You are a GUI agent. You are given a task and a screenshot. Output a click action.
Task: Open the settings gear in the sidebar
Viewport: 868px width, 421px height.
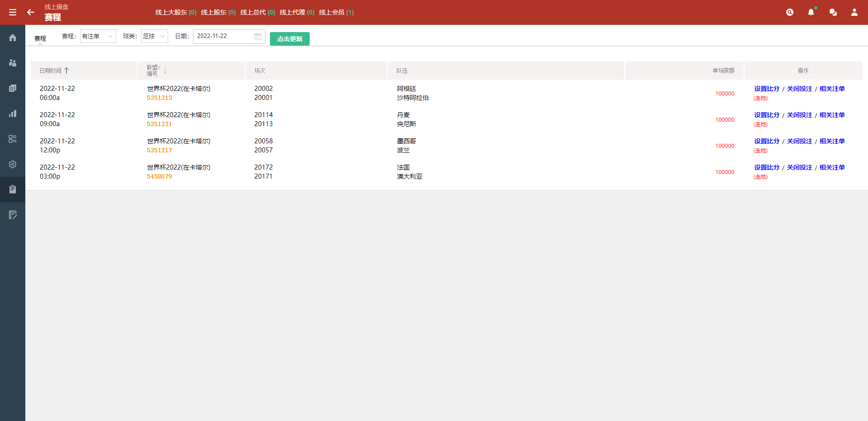pyautogui.click(x=13, y=164)
